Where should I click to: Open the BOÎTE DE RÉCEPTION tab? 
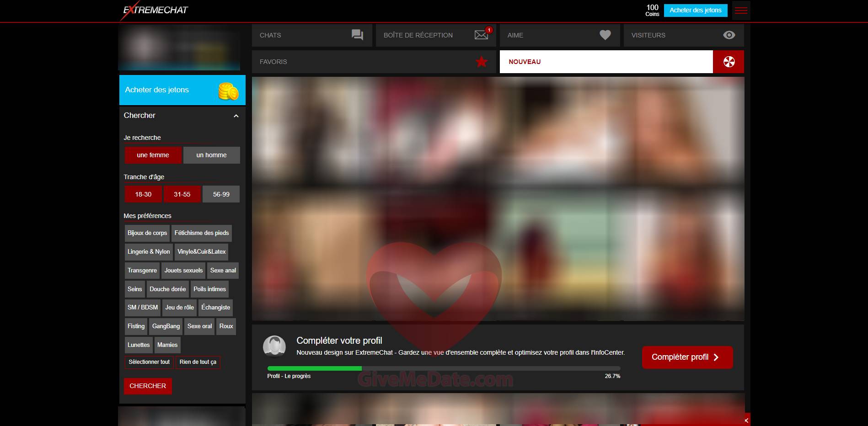(x=436, y=35)
